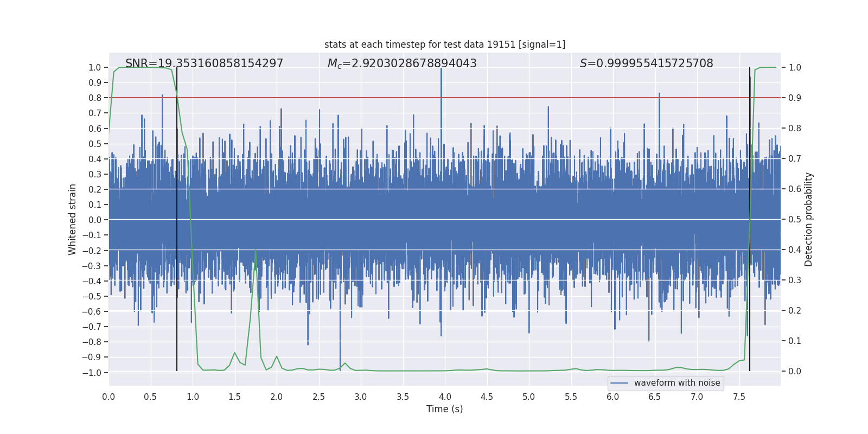
Task: Click the right black vertical marker line
Action: (x=750, y=219)
